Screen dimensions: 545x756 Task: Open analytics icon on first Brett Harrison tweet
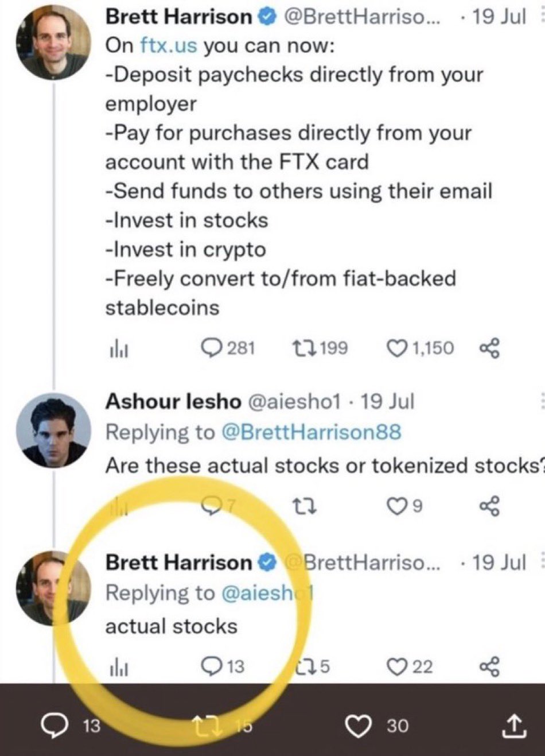pyautogui.click(x=119, y=348)
